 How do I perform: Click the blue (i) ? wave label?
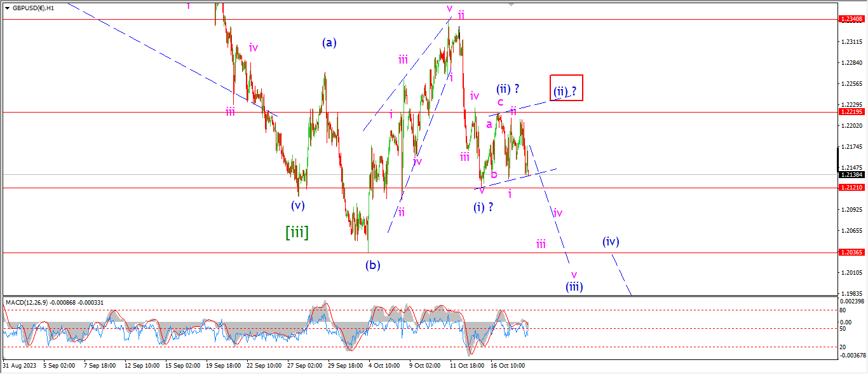[483, 206]
